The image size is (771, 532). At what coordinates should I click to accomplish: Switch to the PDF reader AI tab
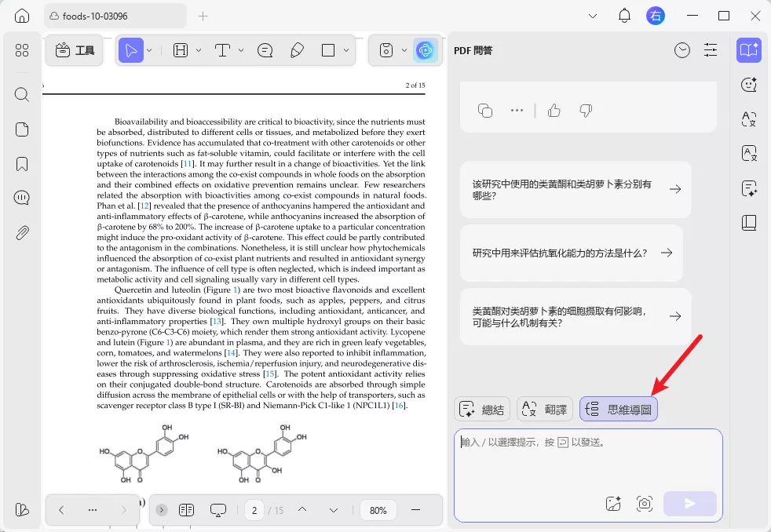(748, 50)
